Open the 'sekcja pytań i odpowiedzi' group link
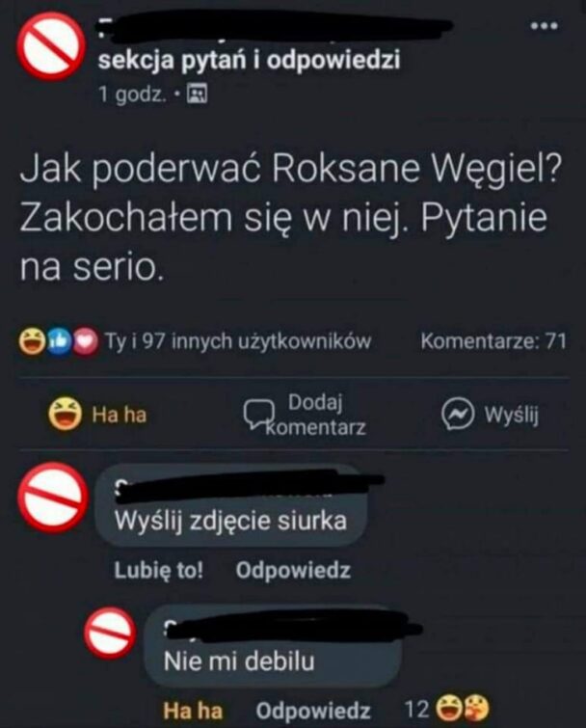Viewport: 586px width, 728px height. [249, 61]
